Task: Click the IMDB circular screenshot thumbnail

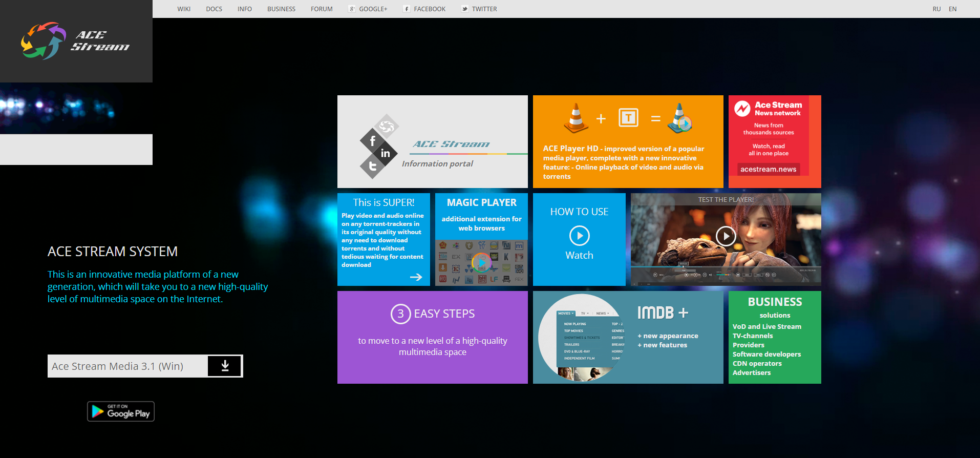Action: pyautogui.click(x=581, y=338)
